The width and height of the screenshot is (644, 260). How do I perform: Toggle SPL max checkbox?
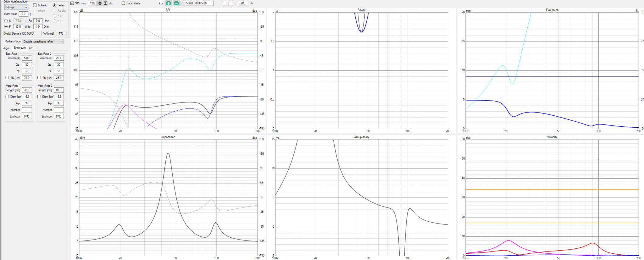coord(72,3)
